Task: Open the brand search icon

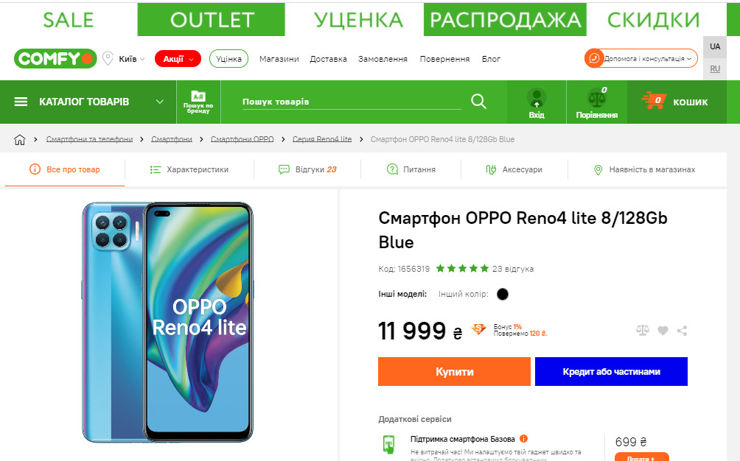Action: point(198,102)
